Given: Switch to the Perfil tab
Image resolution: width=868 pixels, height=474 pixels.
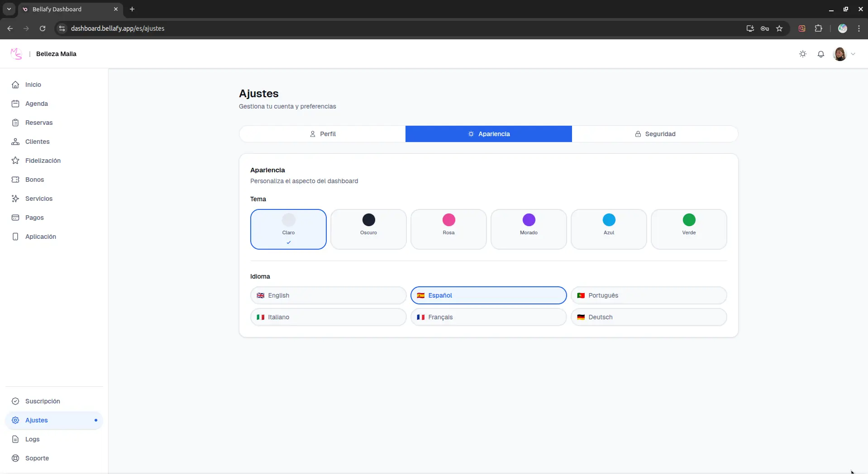Looking at the screenshot, I should (322, 134).
